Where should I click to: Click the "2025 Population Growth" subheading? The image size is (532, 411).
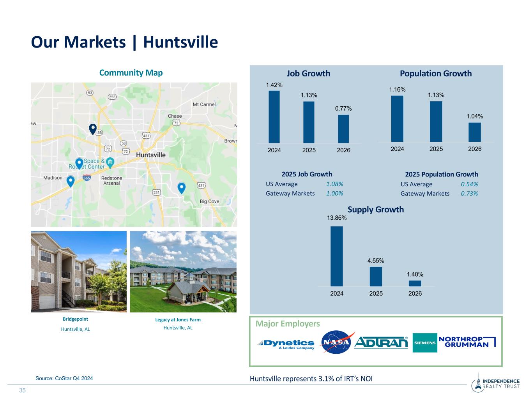click(442, 174)
